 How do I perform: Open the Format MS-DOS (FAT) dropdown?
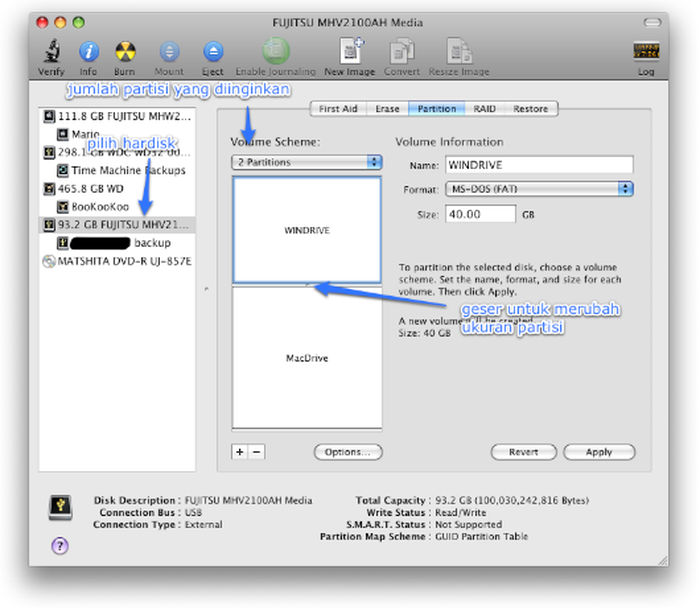coord(539,189)
